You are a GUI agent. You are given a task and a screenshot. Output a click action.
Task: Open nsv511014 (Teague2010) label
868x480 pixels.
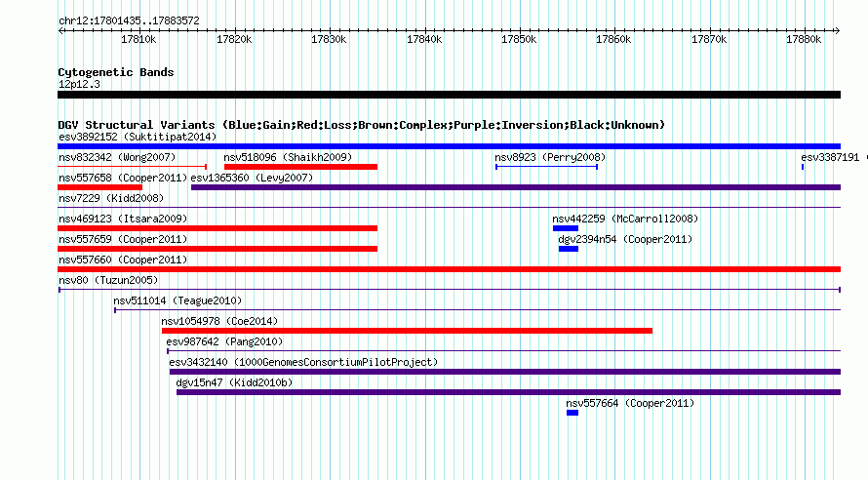(x=178, y=300)
